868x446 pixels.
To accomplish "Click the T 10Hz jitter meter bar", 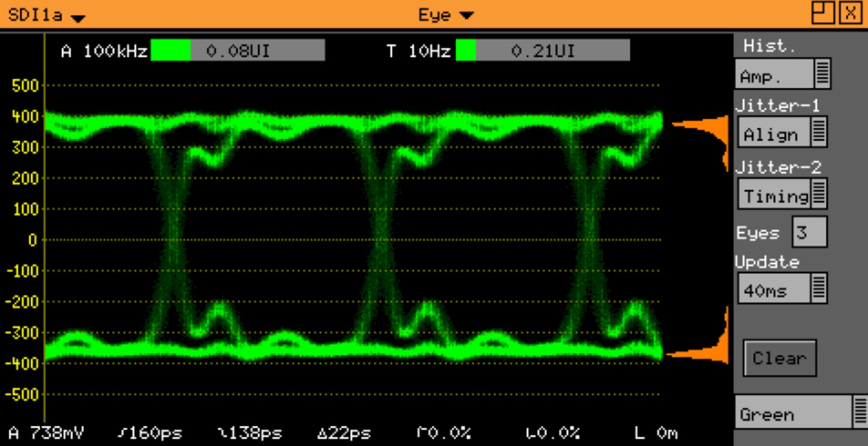I will [543, 50].
